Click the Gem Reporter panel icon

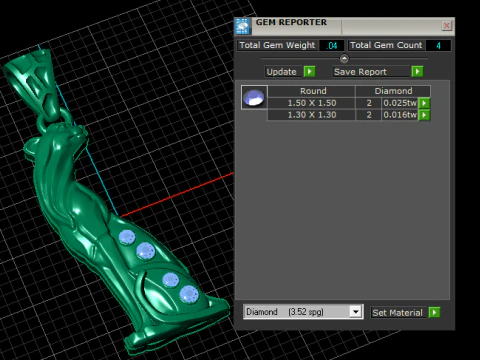coord(243,26)
